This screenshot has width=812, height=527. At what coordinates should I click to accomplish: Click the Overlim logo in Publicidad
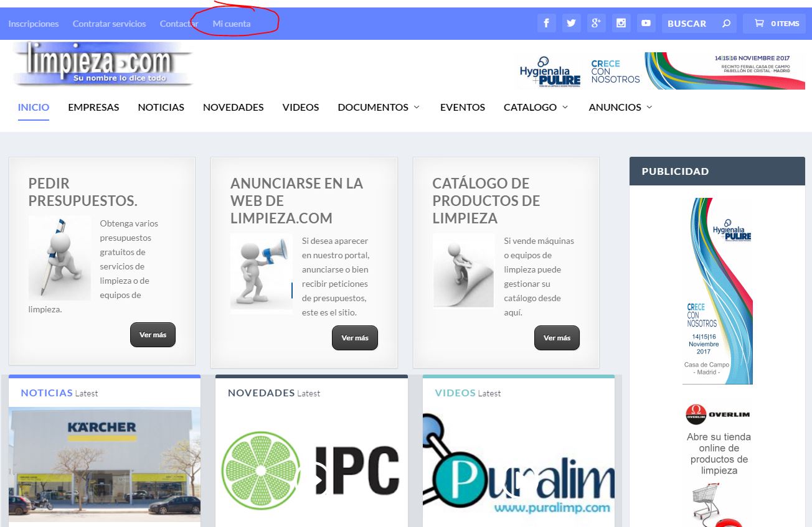(718, 414)
